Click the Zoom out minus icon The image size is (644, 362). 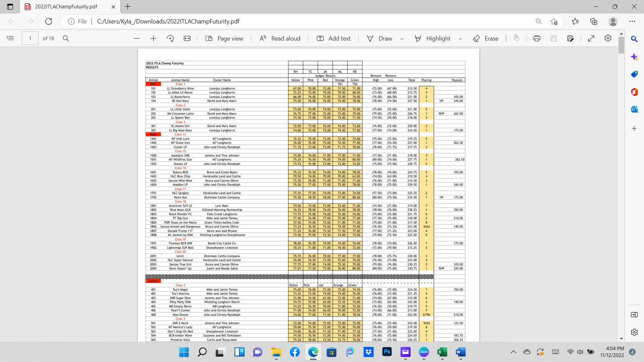[x=137, y=39]
